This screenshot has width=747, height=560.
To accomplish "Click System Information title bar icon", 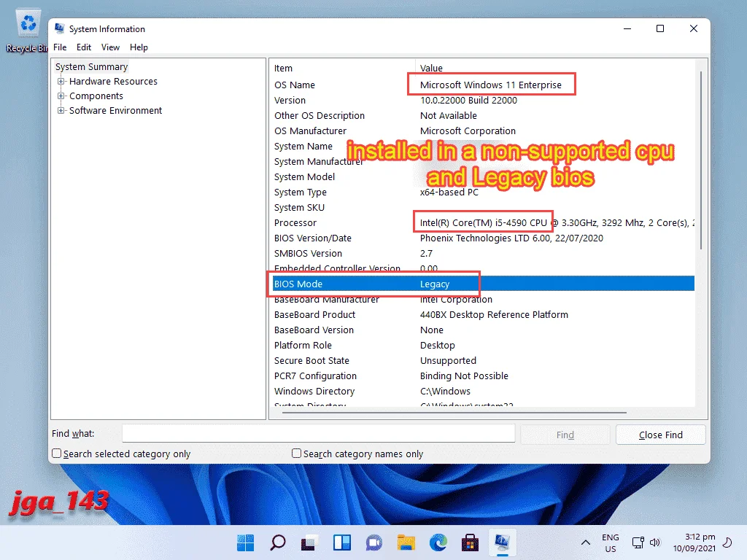I will pos(60,28).
